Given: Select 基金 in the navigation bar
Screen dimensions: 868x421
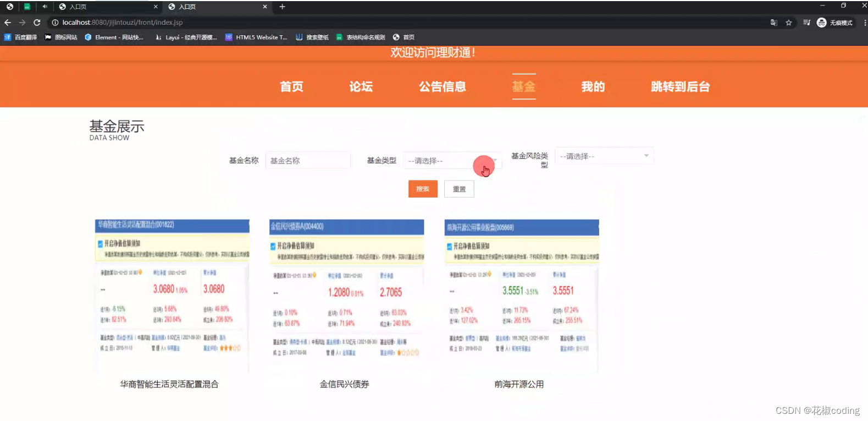Looking at the screenshot, I should pyautogui.click(x=523, y=87).
